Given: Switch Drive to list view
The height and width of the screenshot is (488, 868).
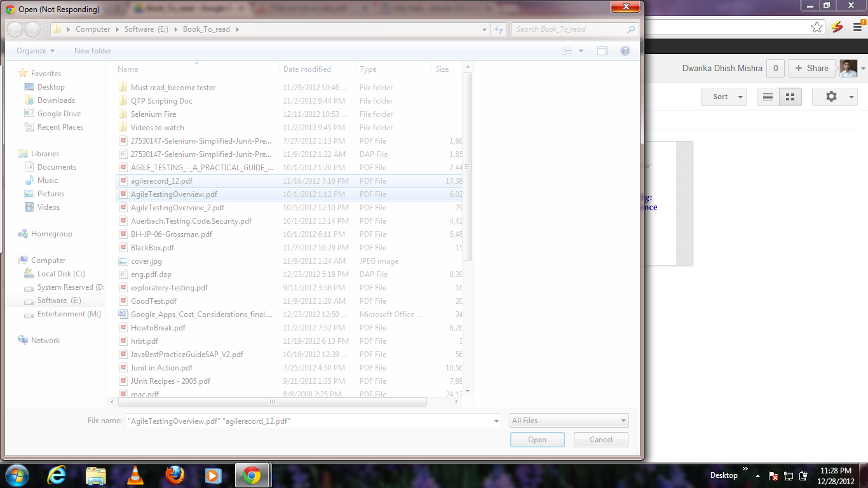Looking at the screenshot, I should point(768,97).
